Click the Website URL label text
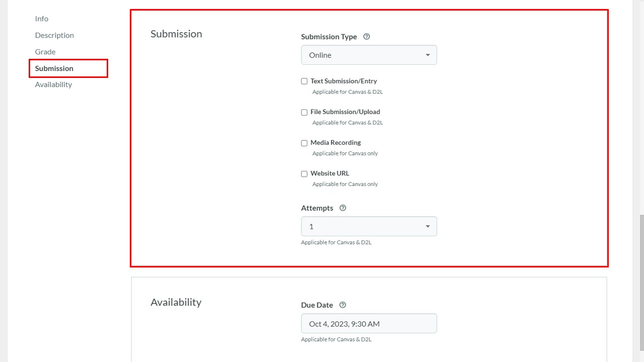644x362 pixels. point(330,173)
